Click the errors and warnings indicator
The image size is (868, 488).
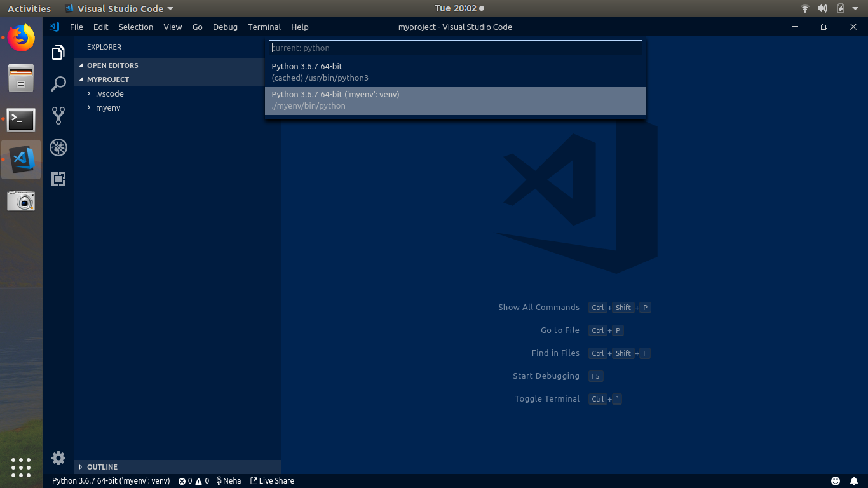pos(193,480)
